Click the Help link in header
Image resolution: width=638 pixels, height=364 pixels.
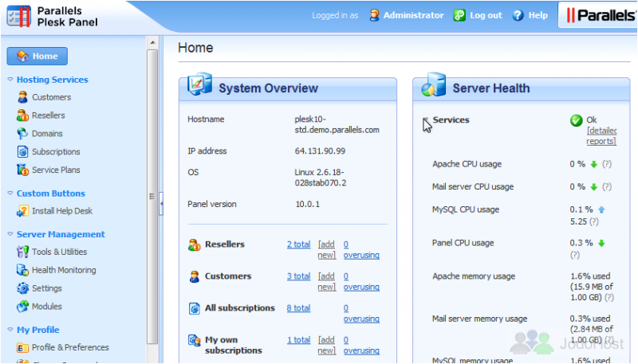pos(538,15)
